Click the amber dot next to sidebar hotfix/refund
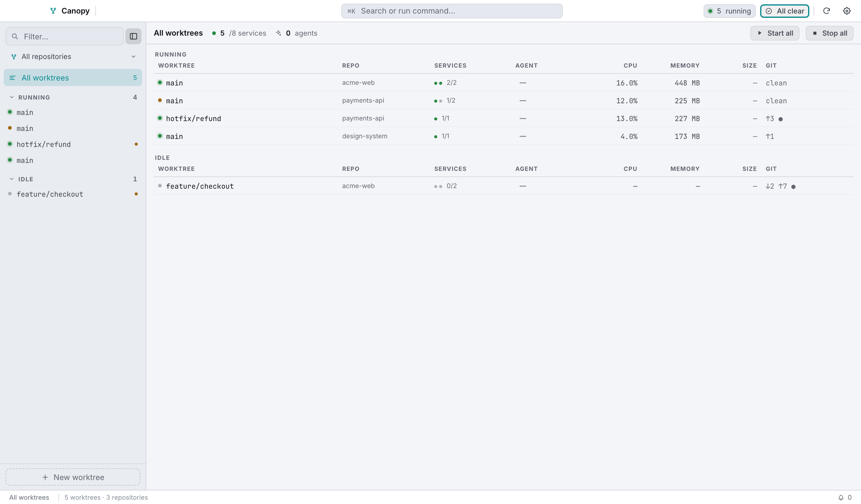Viewport: 861px width, 504px height. (x=136, y=144)
